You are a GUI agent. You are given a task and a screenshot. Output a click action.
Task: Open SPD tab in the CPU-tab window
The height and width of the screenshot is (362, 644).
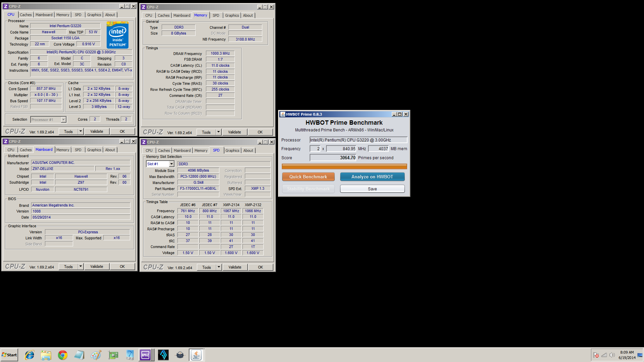click(x=78, y=15)
